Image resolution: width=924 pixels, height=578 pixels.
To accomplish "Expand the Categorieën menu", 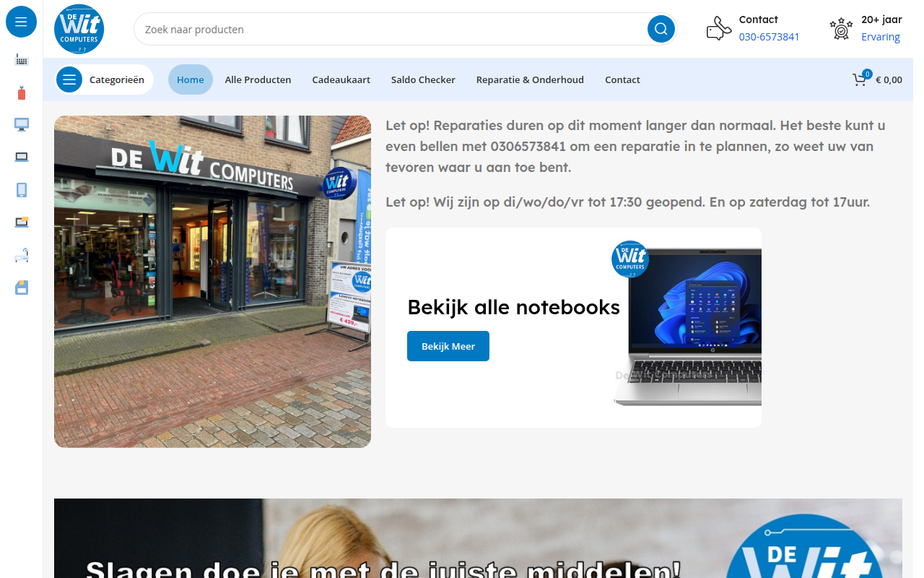I will [x=104, y=79].
